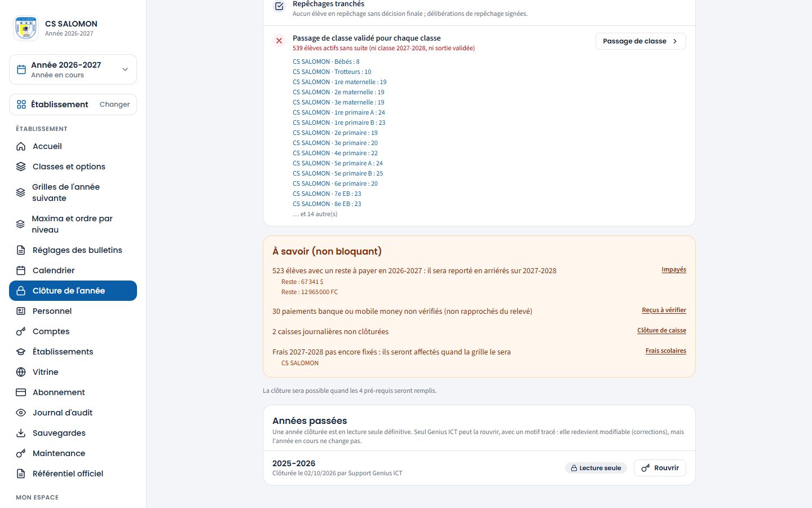Follow the Impayés link
The width and height of the screenshot is (812, 508).
[674, 270]
